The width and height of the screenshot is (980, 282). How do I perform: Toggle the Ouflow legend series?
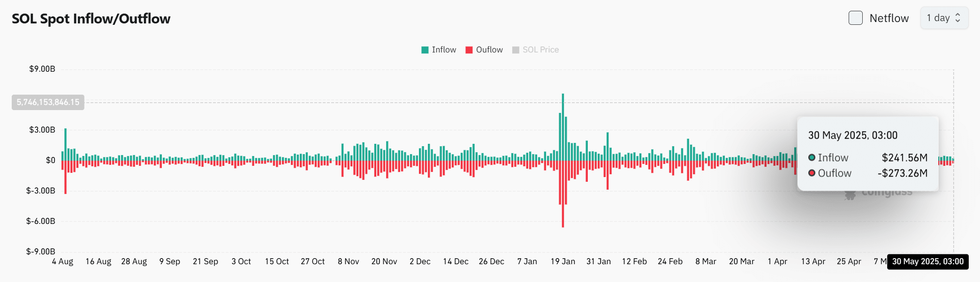click(484, 50)
